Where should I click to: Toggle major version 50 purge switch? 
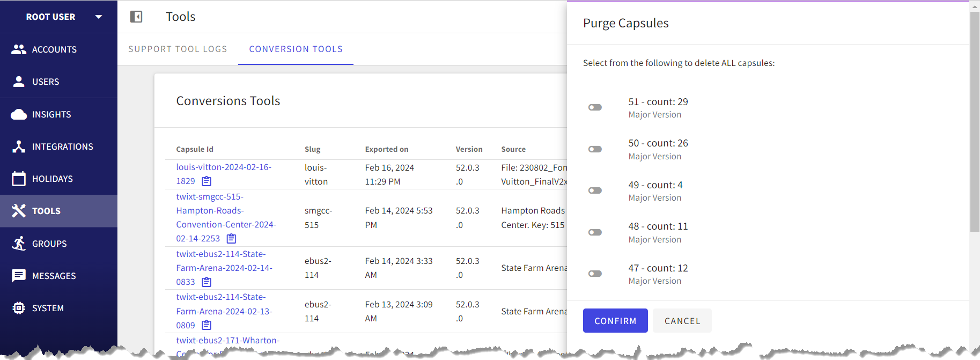tap(595, 149)
